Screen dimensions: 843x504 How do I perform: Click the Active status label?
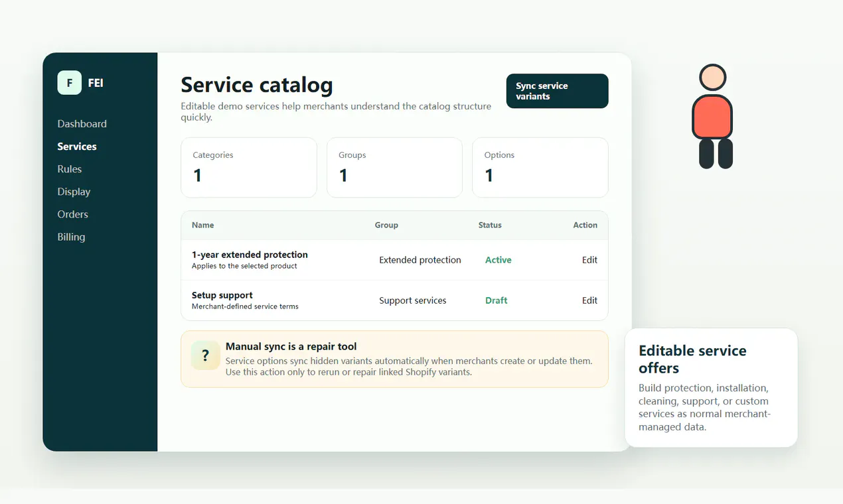[x=498, y=260]
